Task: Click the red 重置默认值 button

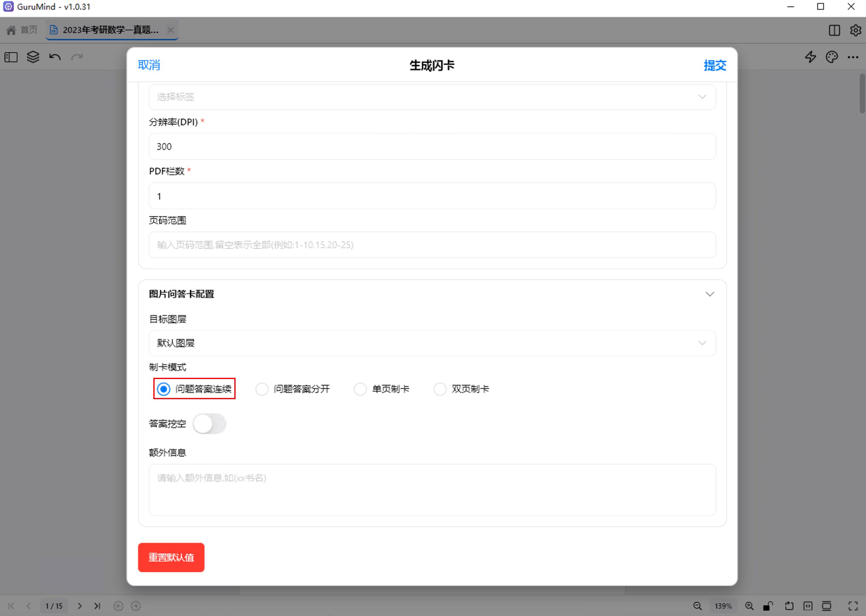Action: click(x=171, y=558)
